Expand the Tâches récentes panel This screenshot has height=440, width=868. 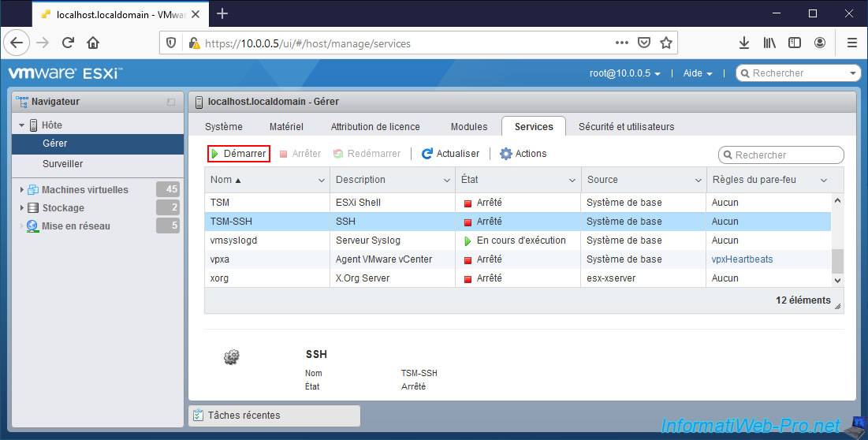(274, 416)
